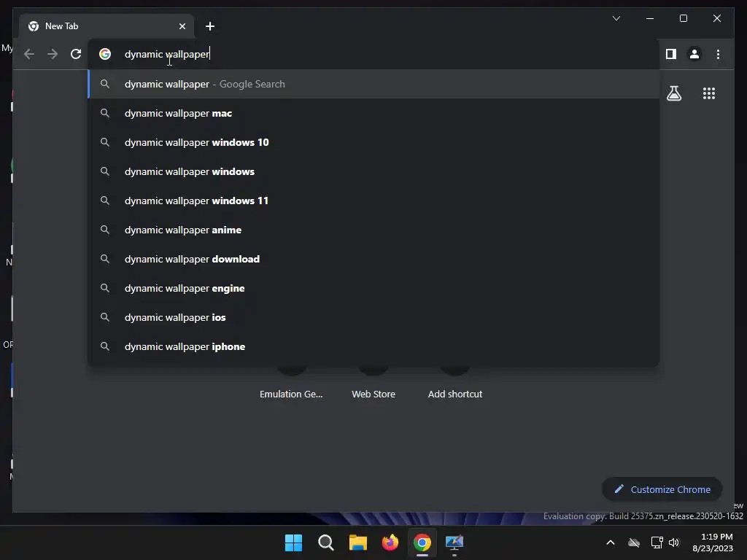Choose 'dynamic wallpaper iphone' suggestion
The width and height of the screenshot is (747, 560).
tap(373, 346)
